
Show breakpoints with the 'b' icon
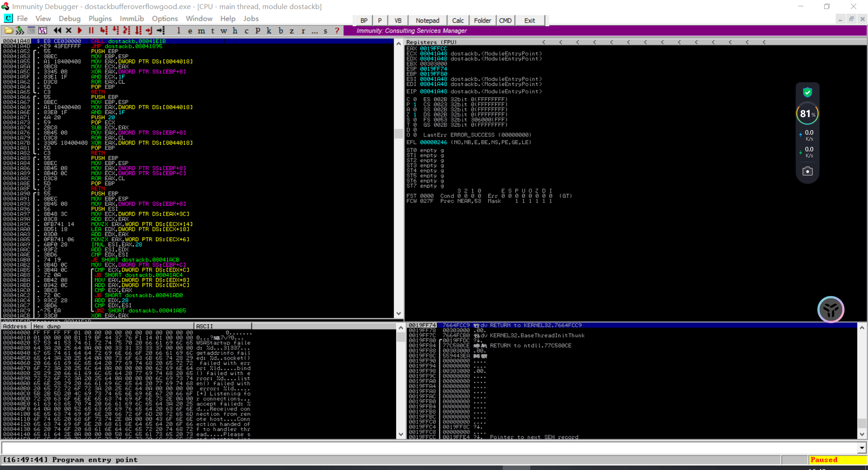click(x=281, y=31)
